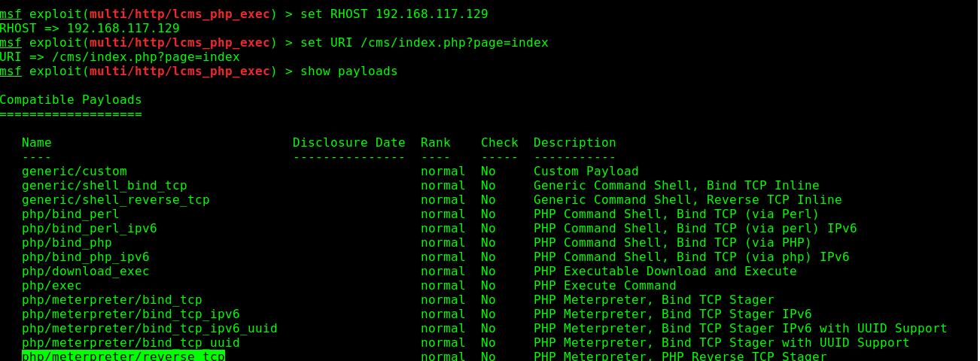
Task: Click 'Bind TCP Stager IPv6 with UUID Support' description
Action: pyautogui.click(x=805, y=329)
